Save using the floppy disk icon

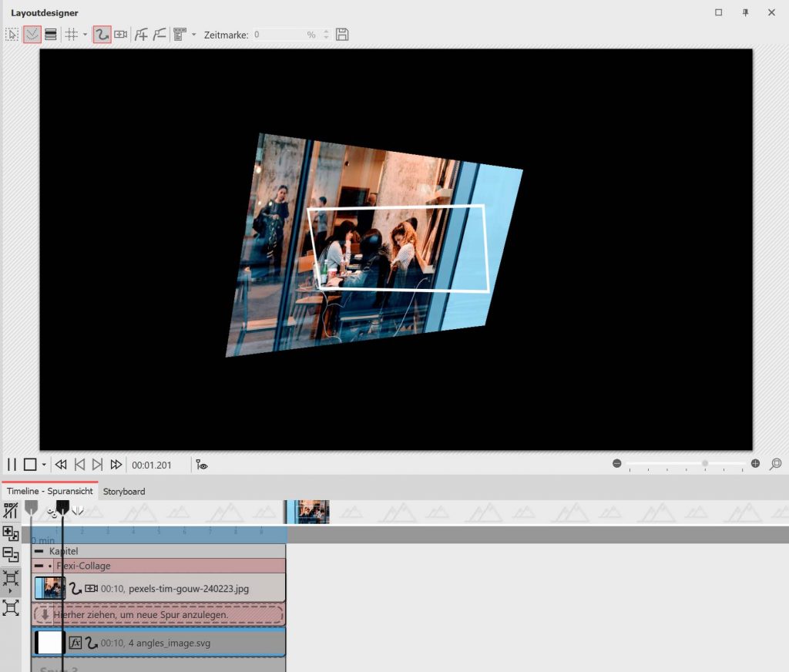(343, 35)
